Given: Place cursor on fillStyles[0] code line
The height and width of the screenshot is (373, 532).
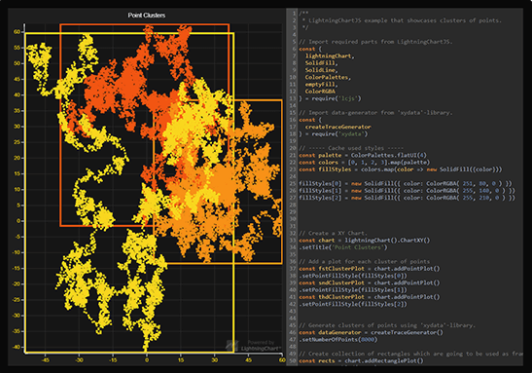Looking at the screenshot, I should (405, 184).
